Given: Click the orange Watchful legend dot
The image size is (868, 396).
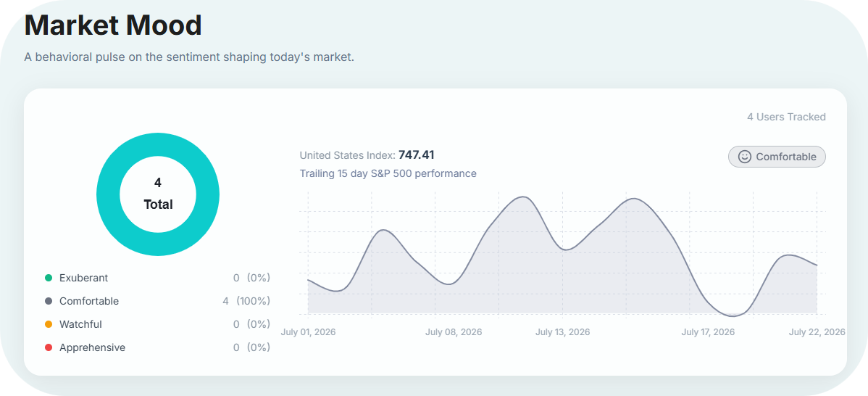Looking at the screenshot, I should 48,324.
